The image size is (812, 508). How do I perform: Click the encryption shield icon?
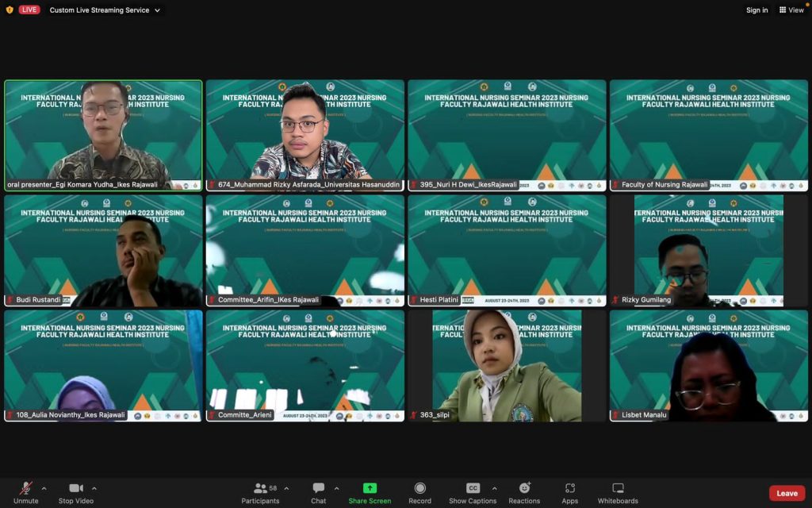tap(10, 10)
